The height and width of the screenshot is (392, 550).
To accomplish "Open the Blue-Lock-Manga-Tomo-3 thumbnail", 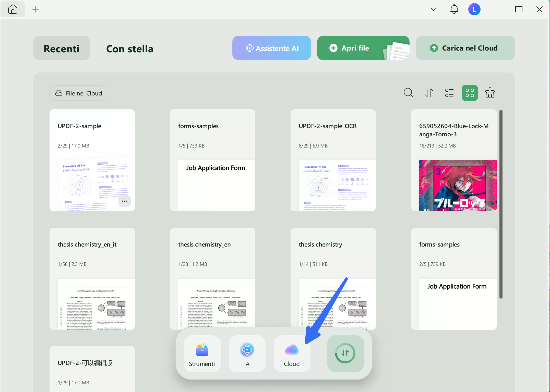I will point(458,186).
